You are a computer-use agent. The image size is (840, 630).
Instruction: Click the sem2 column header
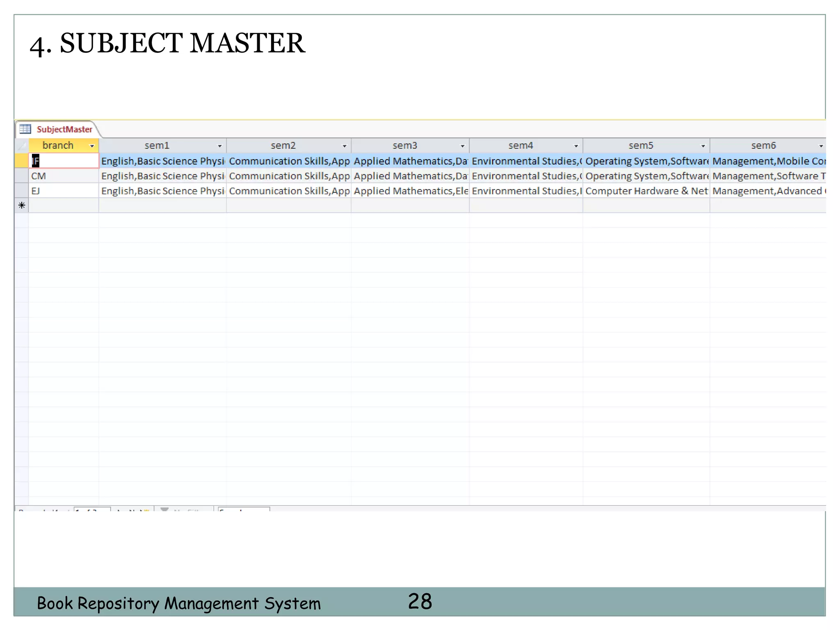(x=289, y=146)
